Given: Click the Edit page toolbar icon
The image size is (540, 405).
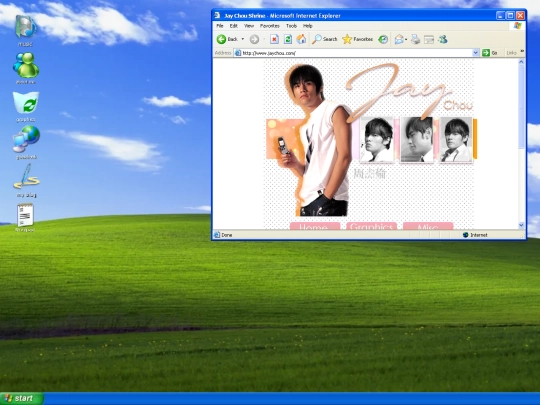Looking at the screenshot, I should click(x=429, y=40).
